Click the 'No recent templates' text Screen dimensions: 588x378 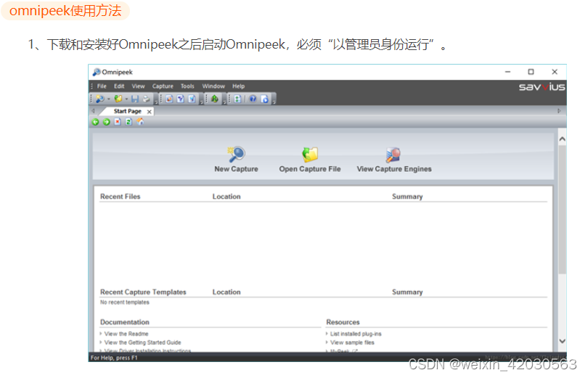pos(125,302)
